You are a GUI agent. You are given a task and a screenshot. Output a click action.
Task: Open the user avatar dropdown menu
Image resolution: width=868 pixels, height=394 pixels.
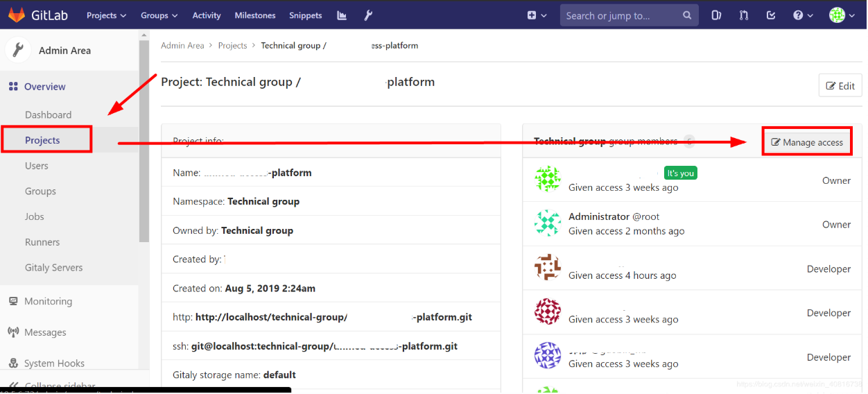pos(842,15)
